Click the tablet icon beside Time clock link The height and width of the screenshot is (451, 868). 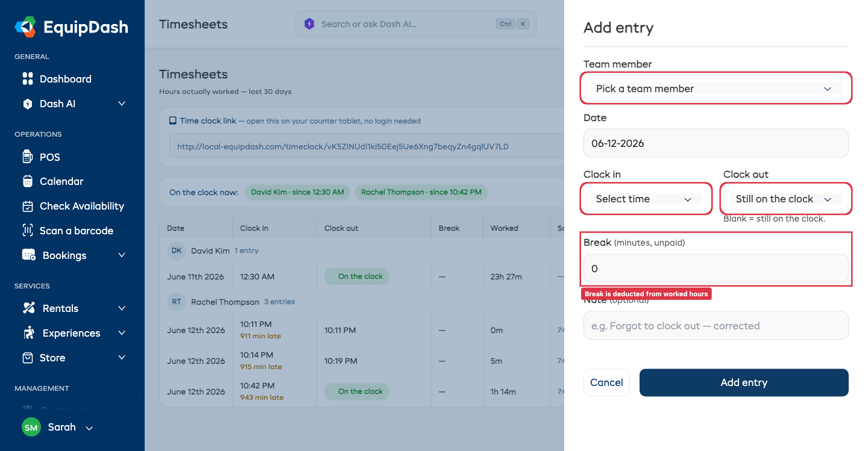click(173, 120)
